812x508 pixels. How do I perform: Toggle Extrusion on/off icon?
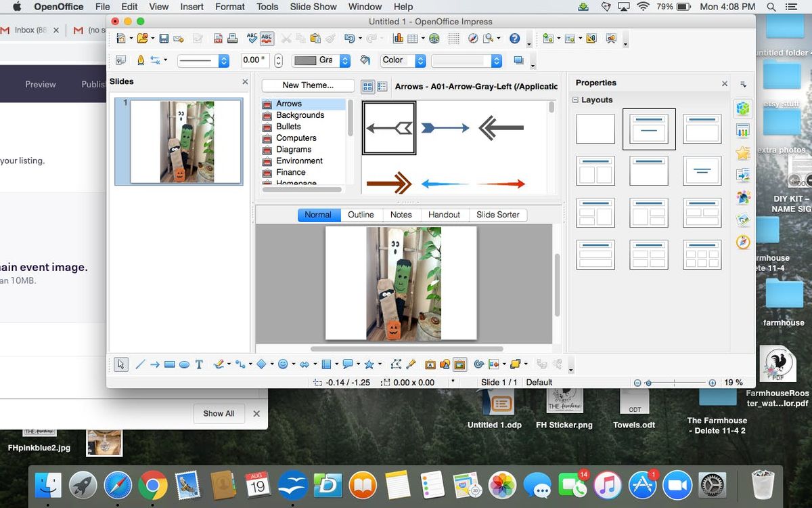(541, 364)
